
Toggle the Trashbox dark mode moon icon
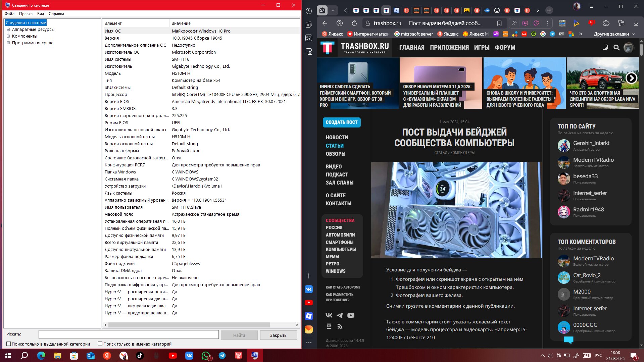coord(605,47)
